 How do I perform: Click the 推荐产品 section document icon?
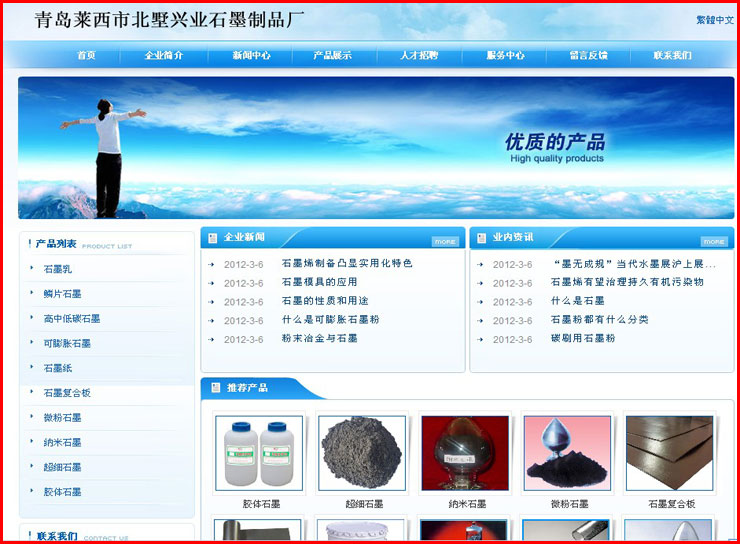216,388
